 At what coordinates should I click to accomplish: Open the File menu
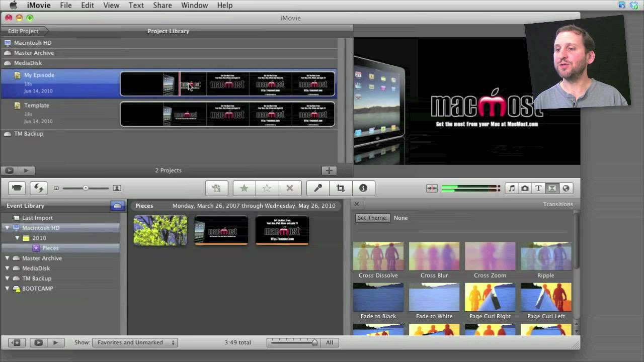tap(66, 5)
